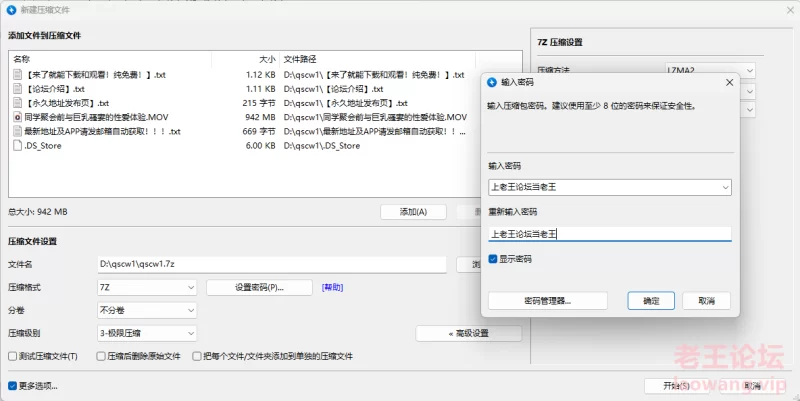Expand the 输入密码 history dropdown arrow
The height and width of the screenshot is (401, 800).
pos(725,187)
